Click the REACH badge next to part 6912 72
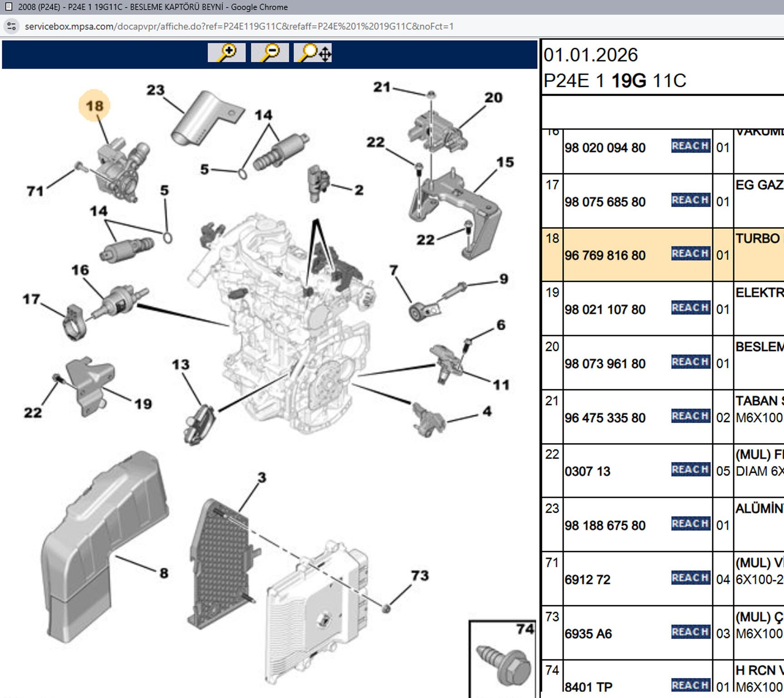784x698 pixels. click(690, 578)
